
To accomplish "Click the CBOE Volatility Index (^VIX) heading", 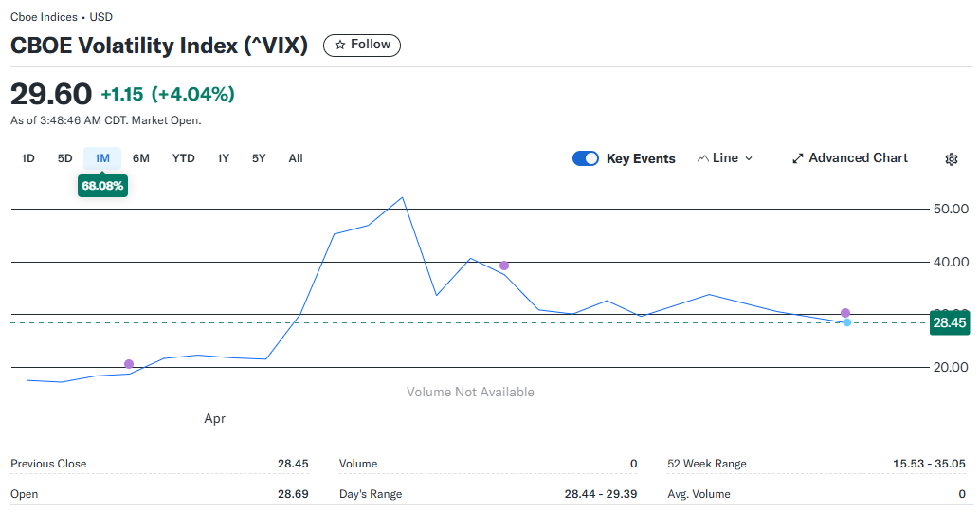I will click(x=159, y=46).
